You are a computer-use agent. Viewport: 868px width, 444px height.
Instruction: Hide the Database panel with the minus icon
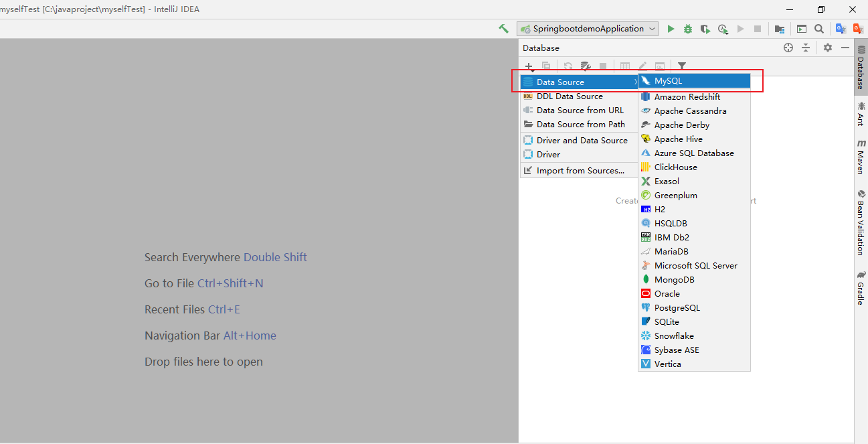coord(845,48)
